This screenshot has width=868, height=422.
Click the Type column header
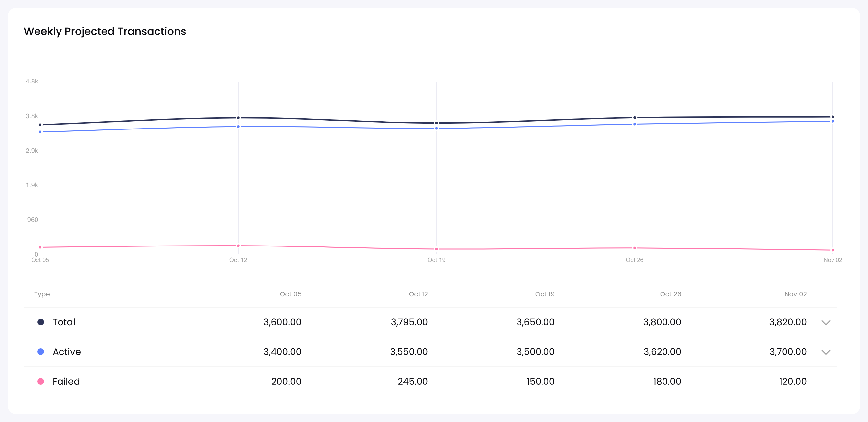[x=42, y=294]
